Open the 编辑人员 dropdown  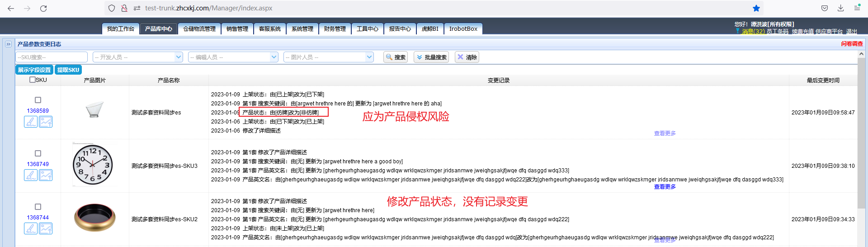tap(233, 57)
